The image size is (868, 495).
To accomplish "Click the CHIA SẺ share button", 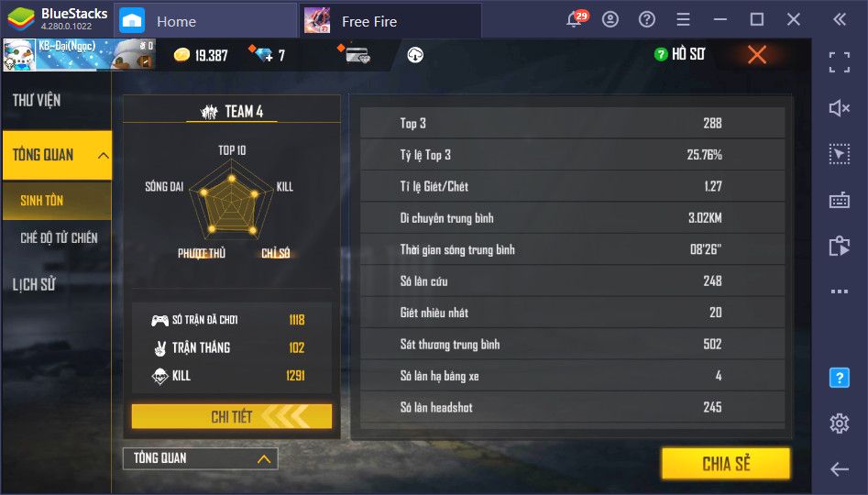I will coord(726,464).
